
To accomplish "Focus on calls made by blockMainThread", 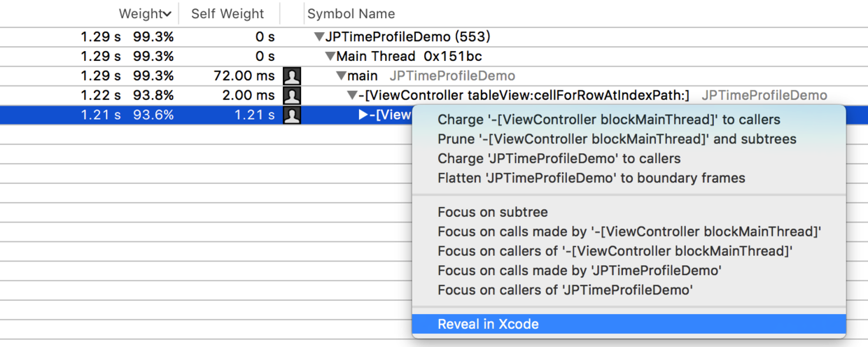I will (x=629, y=232).
